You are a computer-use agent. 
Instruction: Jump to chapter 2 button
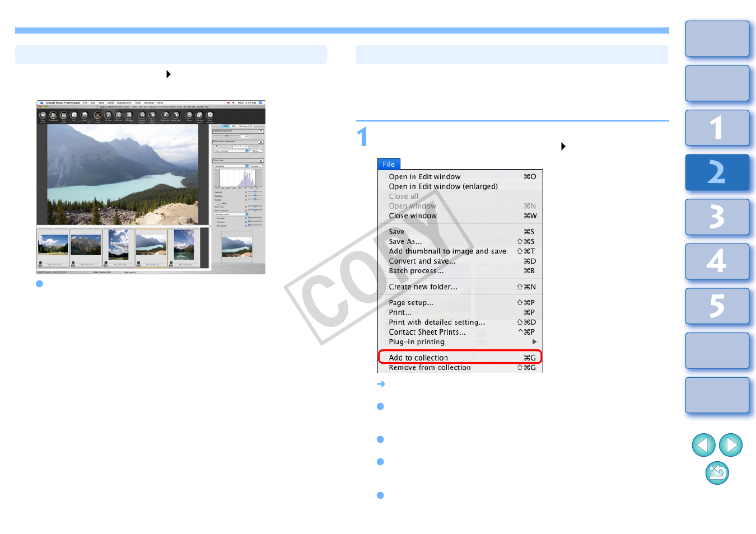click(x=717, y=172)
